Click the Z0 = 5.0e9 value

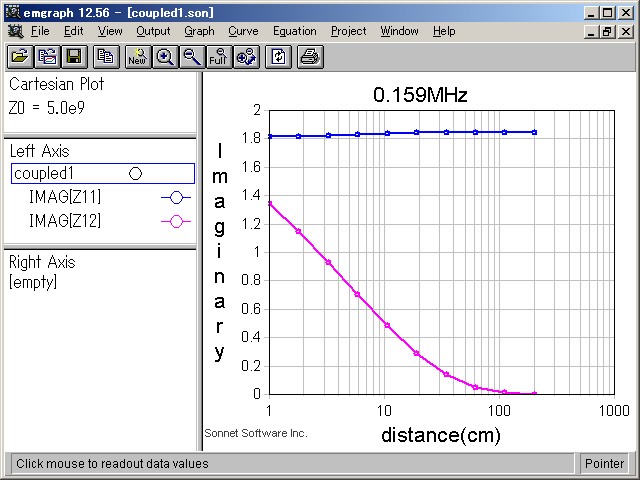[x=47, y=108]
